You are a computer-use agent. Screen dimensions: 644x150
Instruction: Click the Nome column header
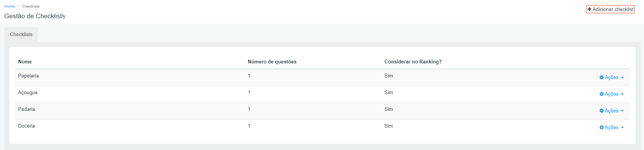point(25,62)
